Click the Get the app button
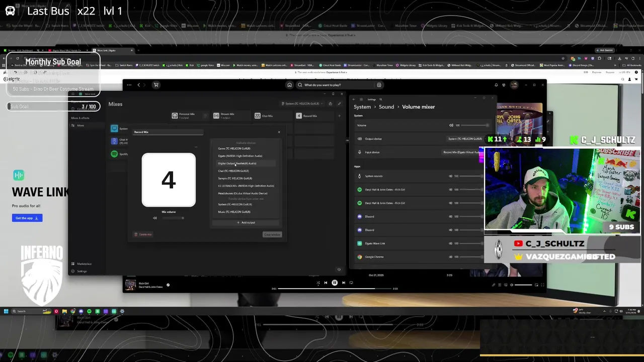The height and width of the screenshot is (362, 644). pyautogui.click(x=27, y=218)
